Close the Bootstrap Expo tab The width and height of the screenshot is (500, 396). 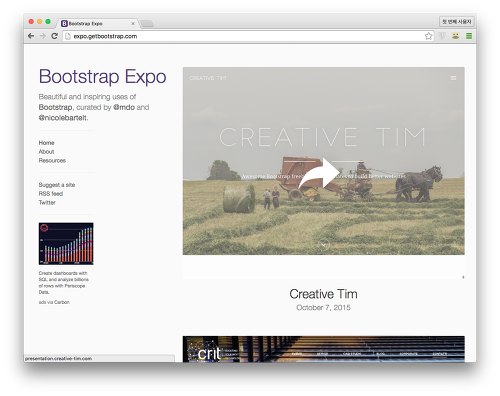[x=133, y=23]
